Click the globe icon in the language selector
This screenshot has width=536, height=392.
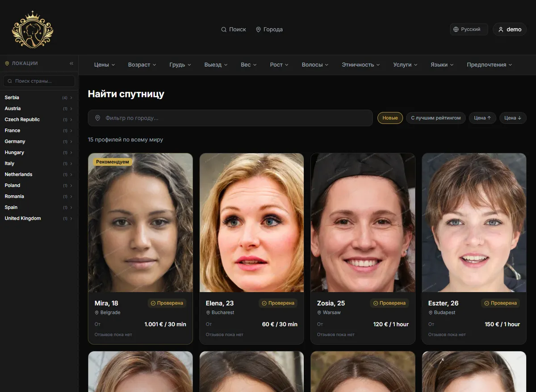pos(456,29)
